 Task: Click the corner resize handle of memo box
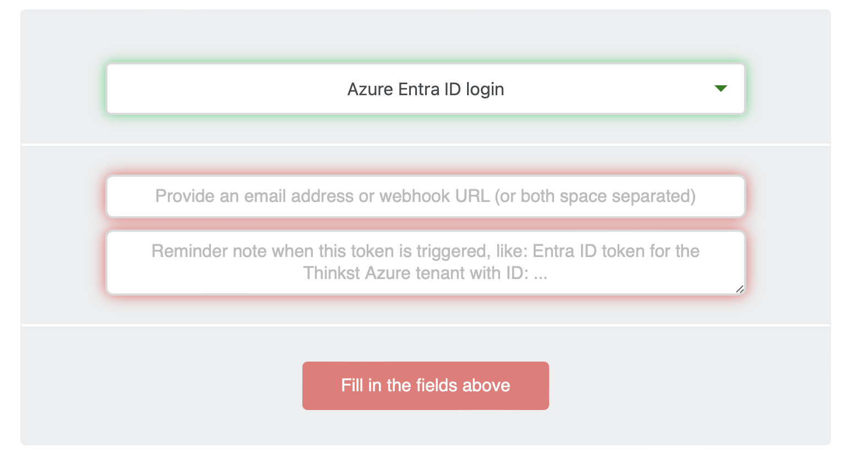[x=740, y=289]
